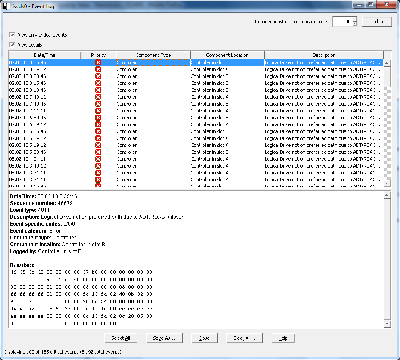Sort by the Component Type column header
The height and width of the screenshot is (360, 400).
coord(153,55)
